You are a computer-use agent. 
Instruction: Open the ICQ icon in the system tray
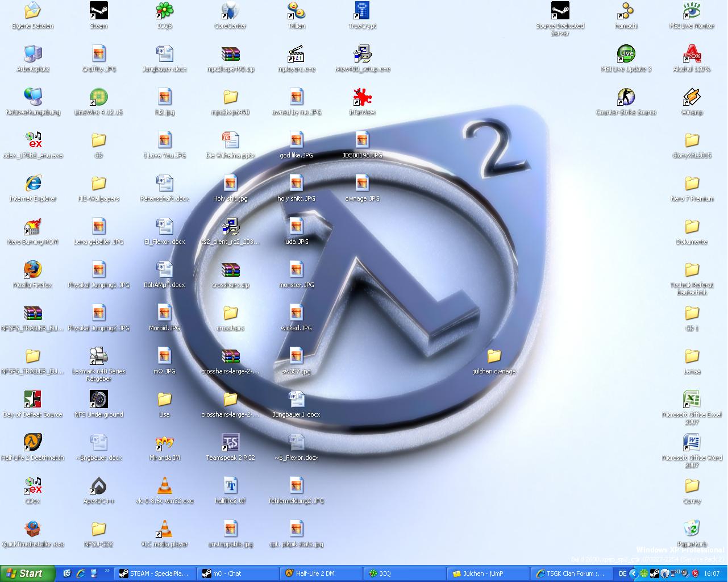pos(645,573)
